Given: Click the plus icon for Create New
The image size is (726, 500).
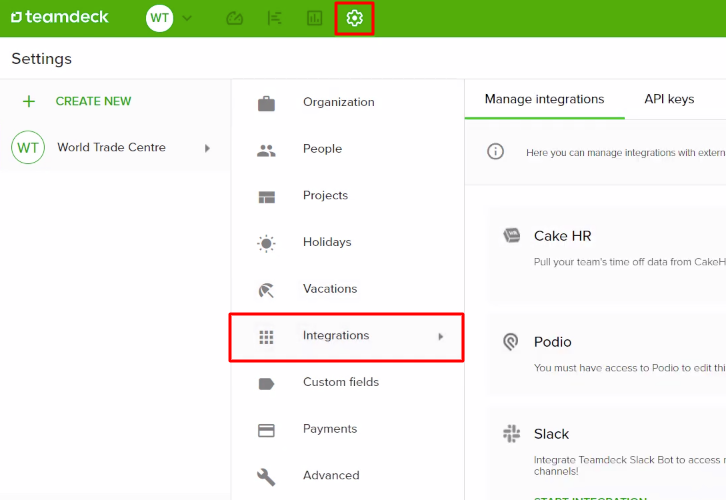Looking at the screenshot, I should pyautogui.click(x=29, y=101).
